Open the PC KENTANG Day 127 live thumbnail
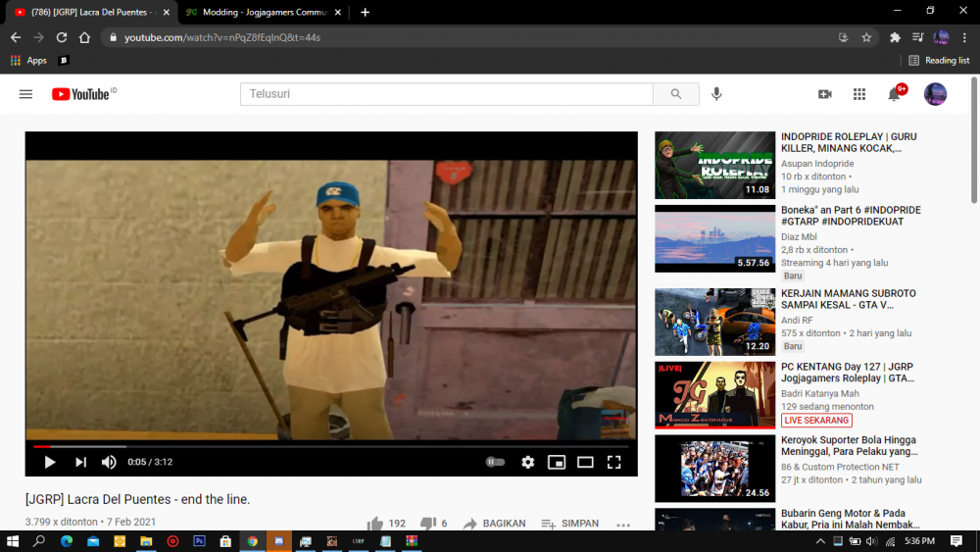 click(x=715, y=395)
